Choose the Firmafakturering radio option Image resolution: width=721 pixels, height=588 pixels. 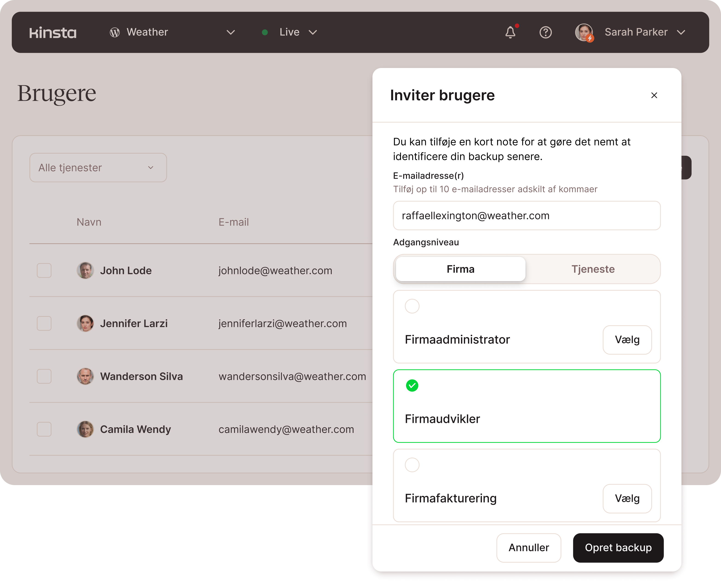[x=412, y=465]
